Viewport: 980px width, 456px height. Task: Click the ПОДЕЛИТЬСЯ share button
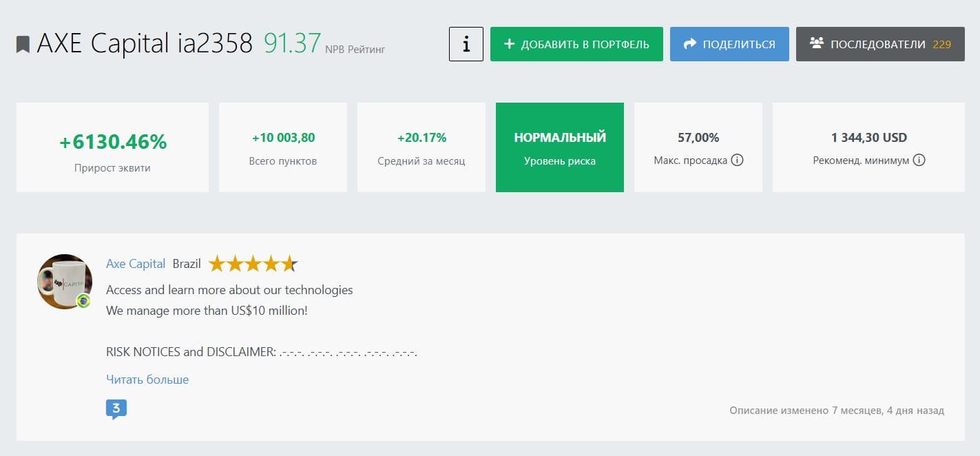729,44
